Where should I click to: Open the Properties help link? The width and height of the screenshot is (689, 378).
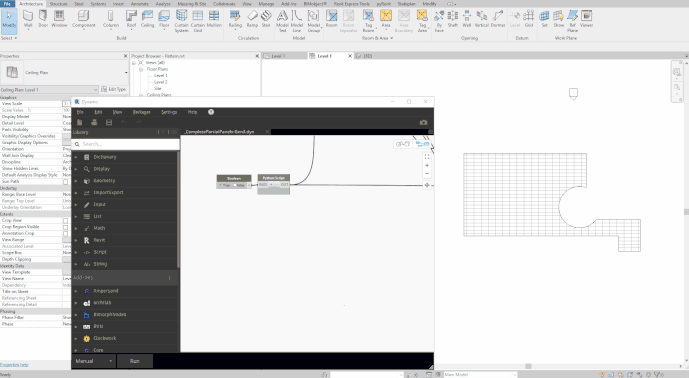click(x=14, y=365)
